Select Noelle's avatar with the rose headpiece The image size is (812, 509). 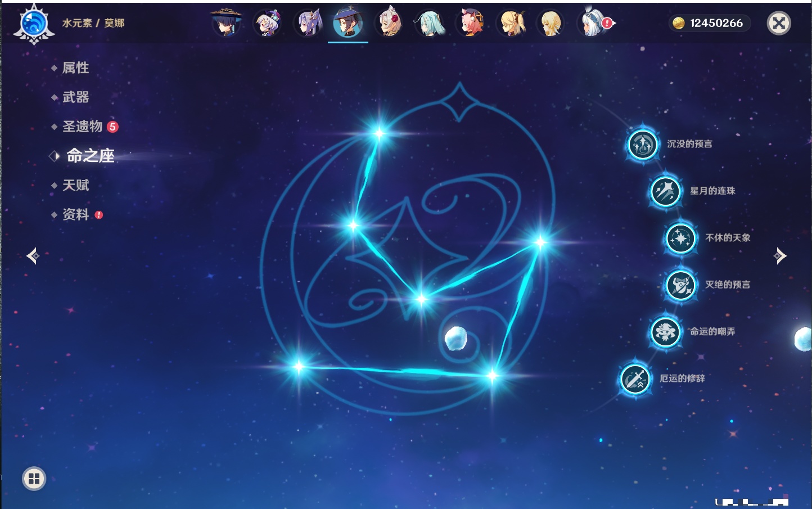tap(389, 23)
